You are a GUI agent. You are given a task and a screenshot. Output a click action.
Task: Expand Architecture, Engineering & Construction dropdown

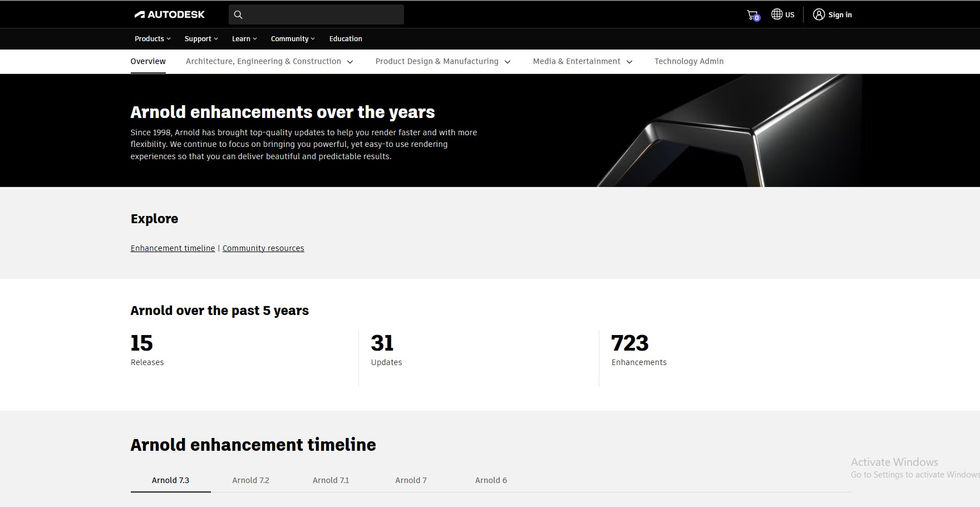pos(269,61)
